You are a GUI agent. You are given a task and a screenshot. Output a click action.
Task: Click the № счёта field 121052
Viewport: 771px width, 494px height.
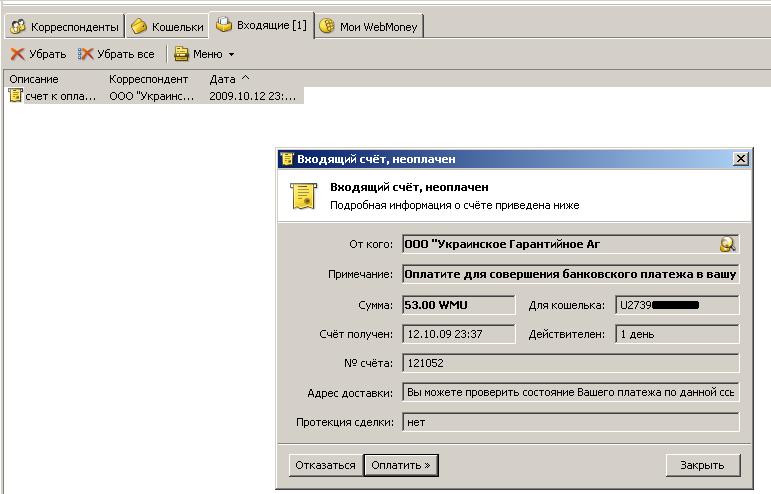(570, 363)
